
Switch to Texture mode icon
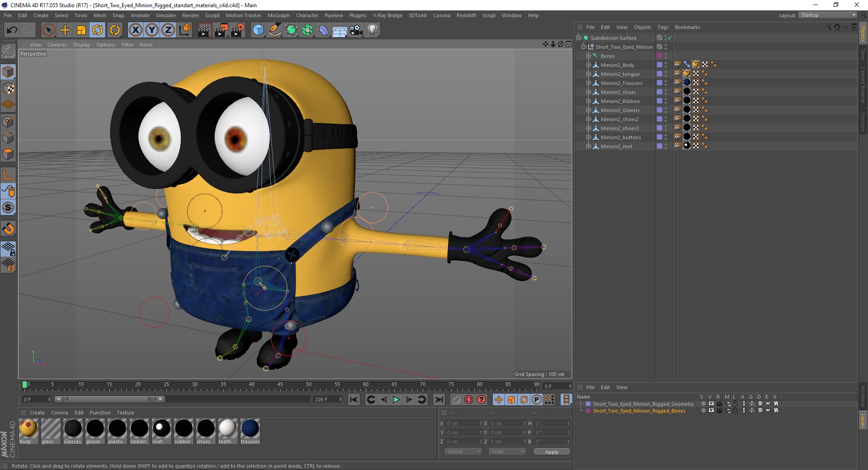(x=8, y=89)
